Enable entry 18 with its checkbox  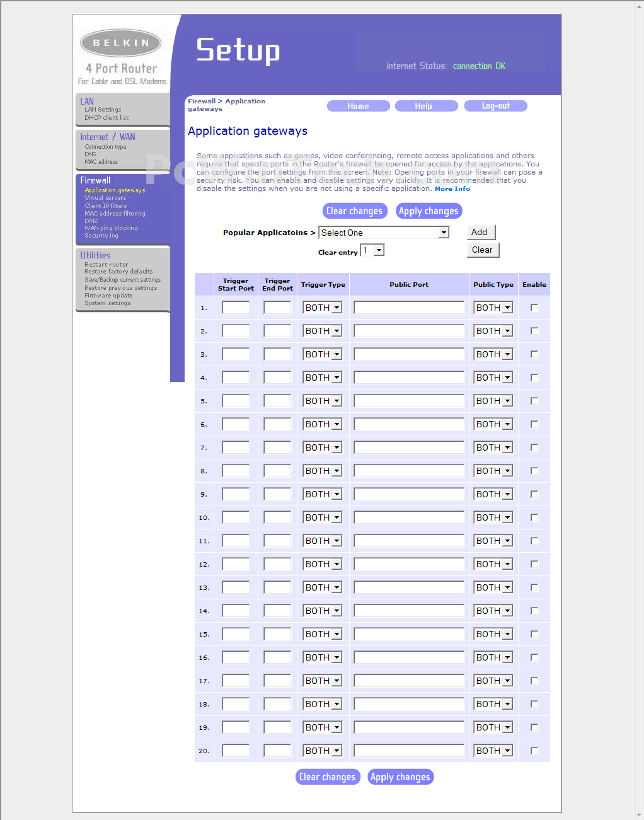534,704
